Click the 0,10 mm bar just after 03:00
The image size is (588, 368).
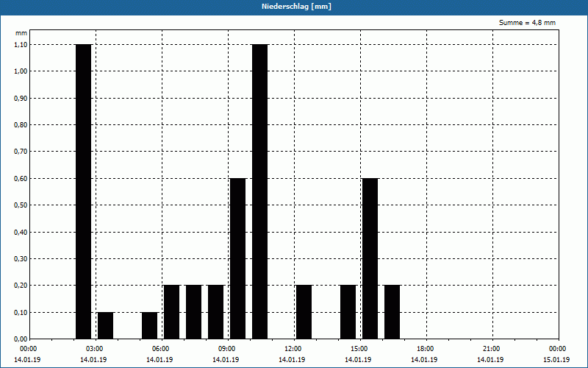(x=105, y=325)
